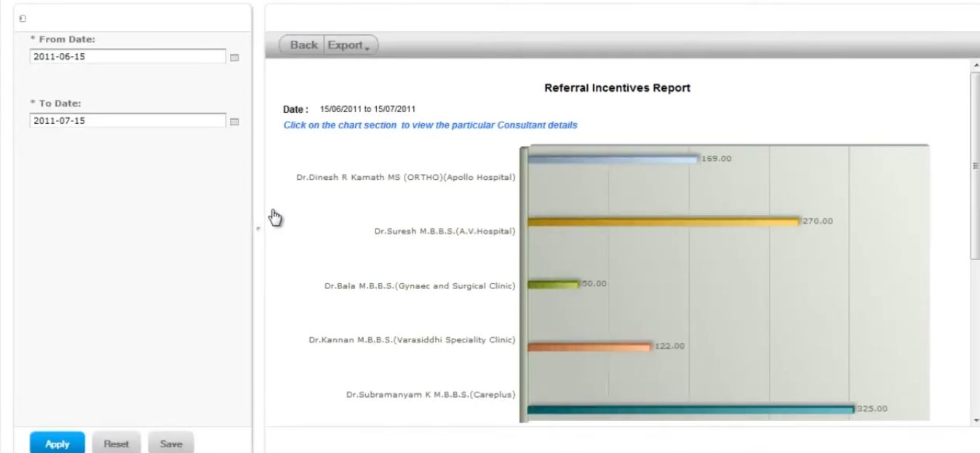The image size is (980, 453).
Task: Click the label 'Dr.Suresh M.B.B.S.(A.V.Hospital)'
Action: pos(445,232)
